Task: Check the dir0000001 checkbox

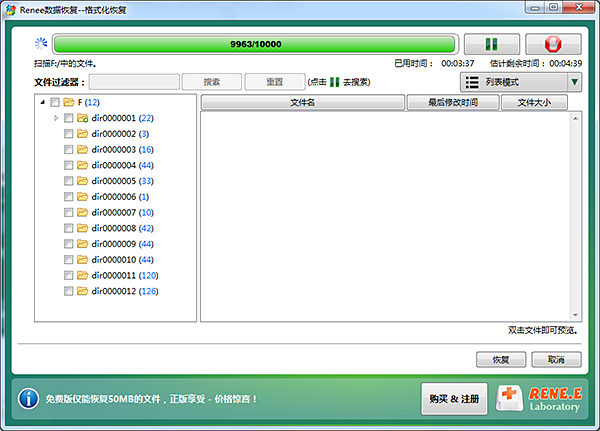Action: 68,118
